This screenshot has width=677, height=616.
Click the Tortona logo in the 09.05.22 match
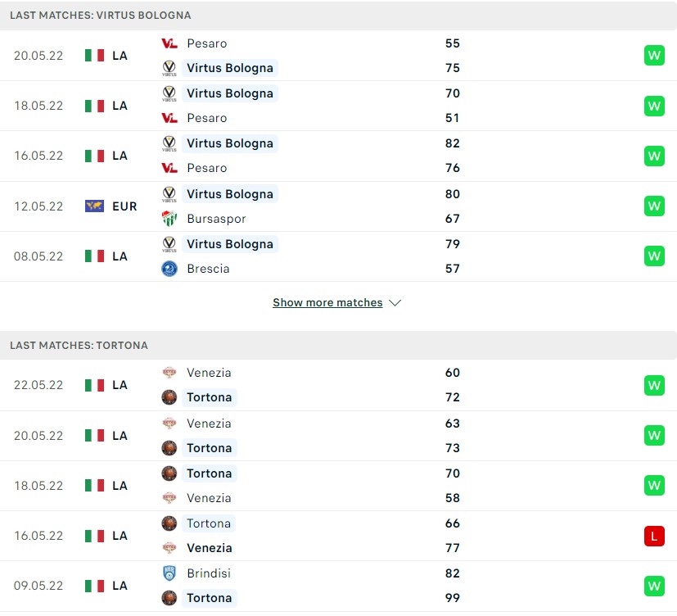point(169,598)
